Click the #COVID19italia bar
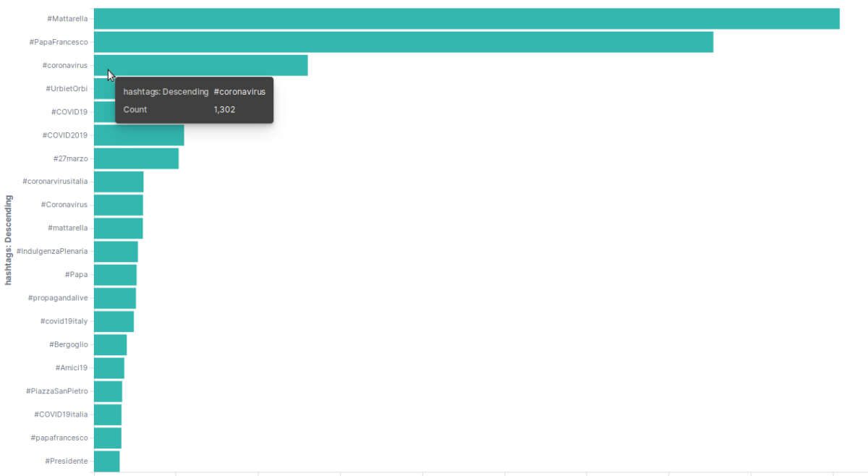The image size is (868, 476). [x=108, y=415]
